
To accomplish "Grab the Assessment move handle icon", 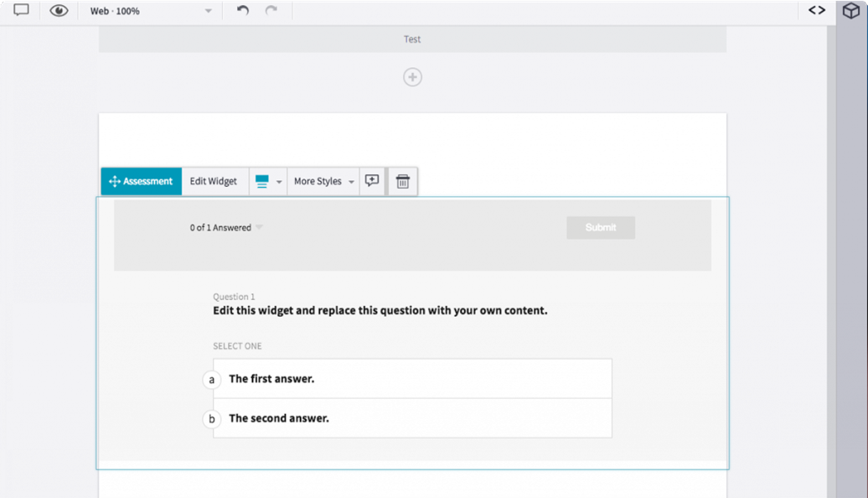I will 114,181.
